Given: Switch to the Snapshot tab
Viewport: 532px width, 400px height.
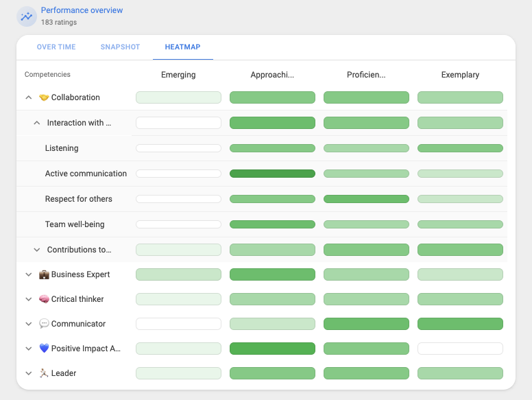Looking at the screenshot, I should pyautogui.click(x=120, y=47).
